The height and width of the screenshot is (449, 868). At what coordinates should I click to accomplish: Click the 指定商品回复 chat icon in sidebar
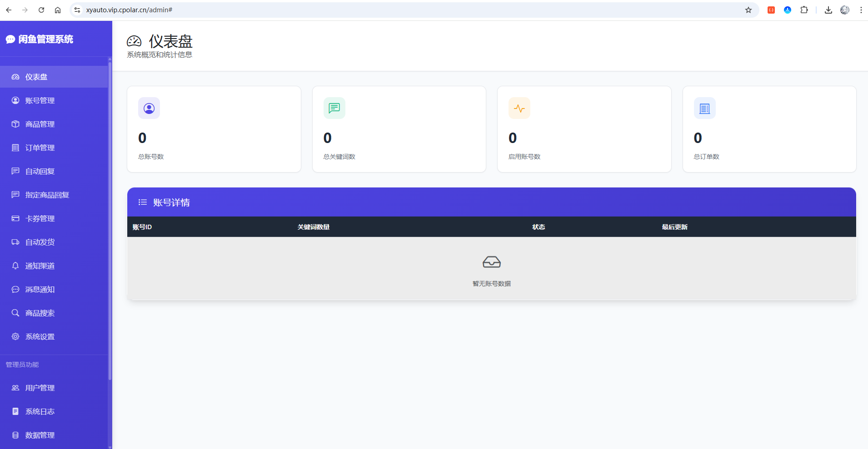click(x=15, y=195)
